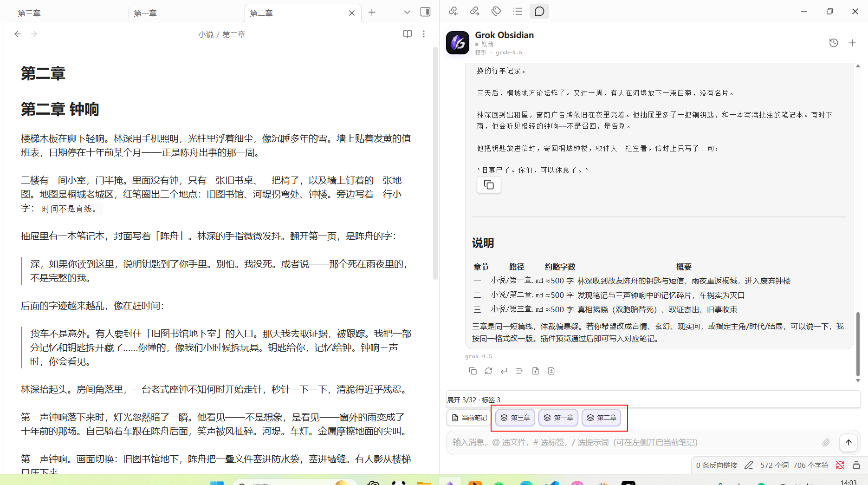Viewport: 868px width, 485px height.
Task: Regenerate the assistant reply
Action: click(x=488, y=371)
